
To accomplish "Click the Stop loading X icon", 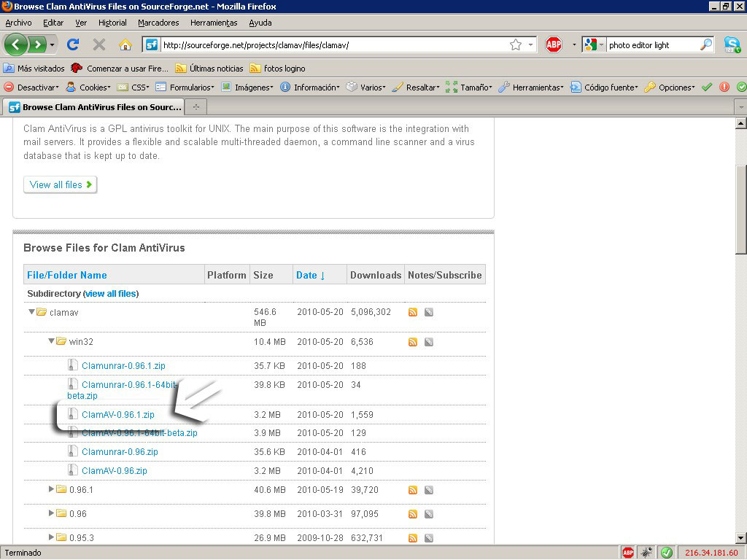I will coord(99,44).
